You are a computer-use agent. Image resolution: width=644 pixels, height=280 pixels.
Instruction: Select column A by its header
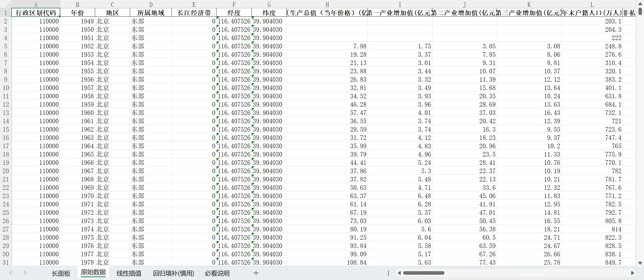[x=36, y=4]
